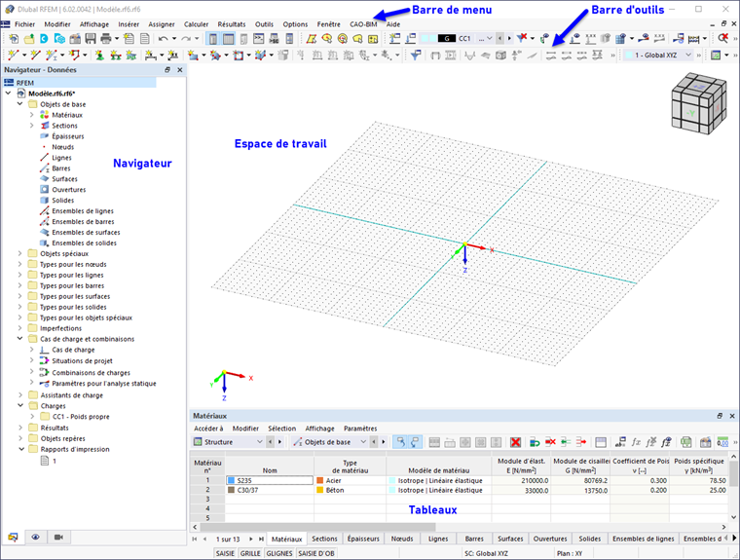Open the Résultats menu

tap(232, 24)
